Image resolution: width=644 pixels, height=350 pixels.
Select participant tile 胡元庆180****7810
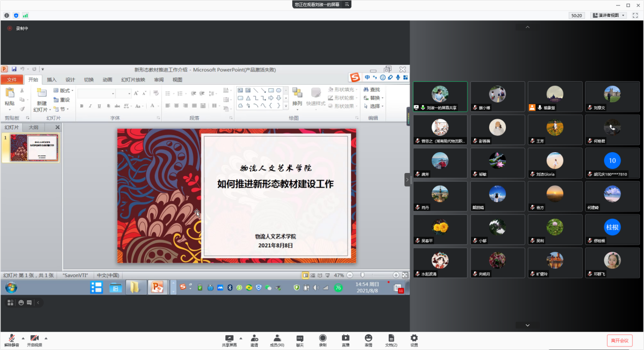[612, 163]
